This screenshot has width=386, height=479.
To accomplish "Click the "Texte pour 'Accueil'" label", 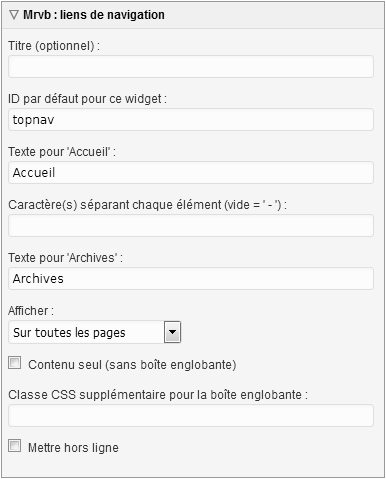I will 62,152.
